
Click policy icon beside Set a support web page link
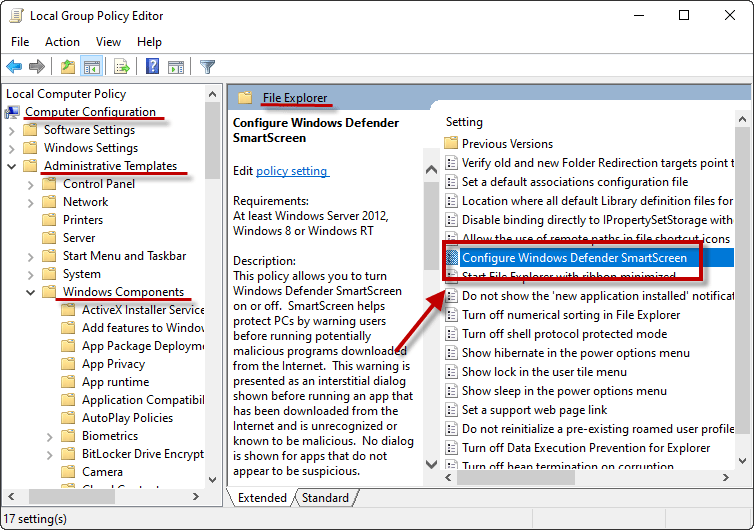coord(451,410)
